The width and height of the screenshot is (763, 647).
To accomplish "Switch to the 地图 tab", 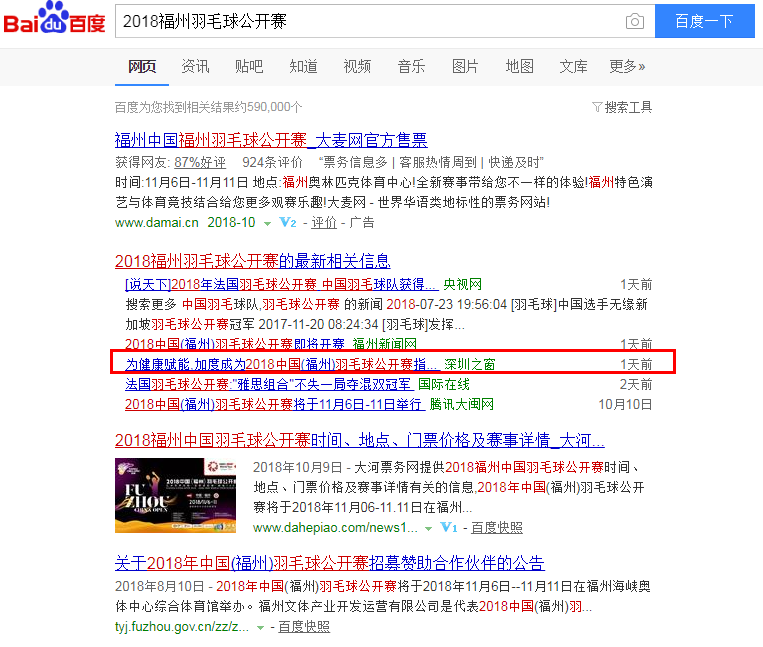I will pyautogui.click(x=519, y=66).
